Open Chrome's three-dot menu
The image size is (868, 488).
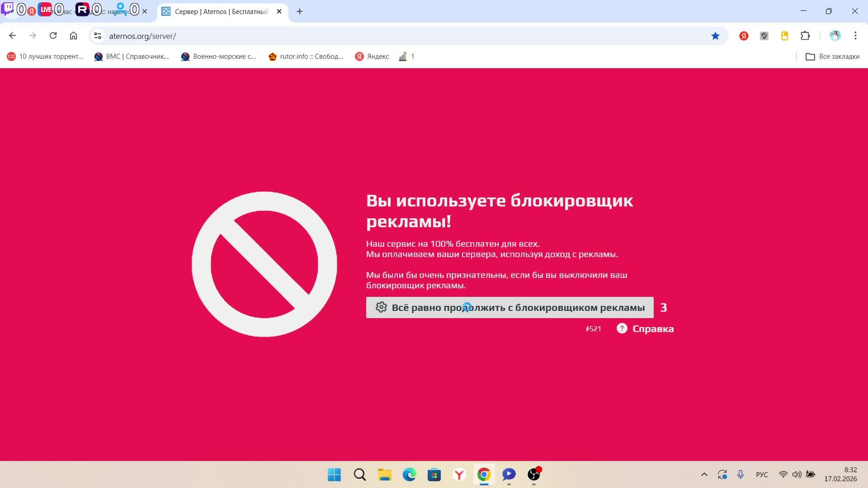pos(855,36)
